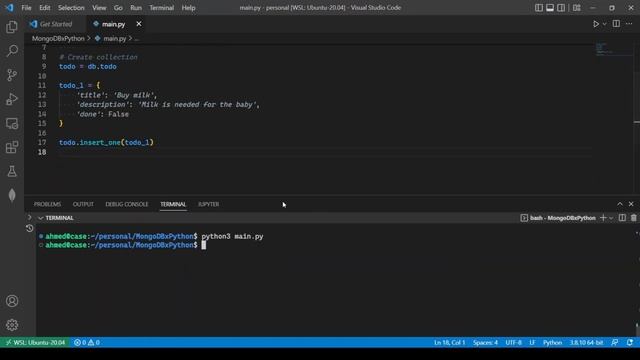Open Remote Explorer view
Viewport: 640px width, 360px height.
[12, 123]
